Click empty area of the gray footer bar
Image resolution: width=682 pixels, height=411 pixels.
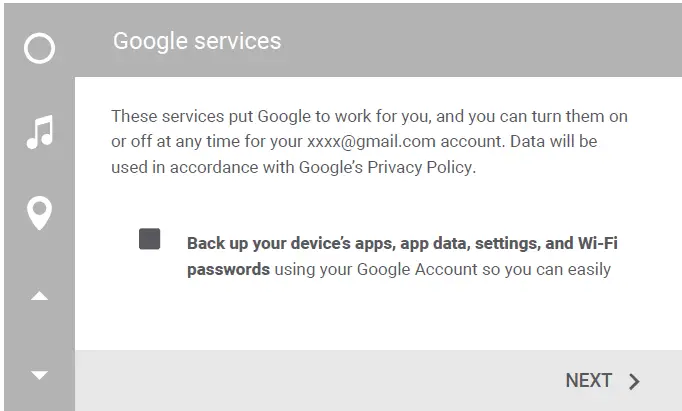[x=300, y=381]
